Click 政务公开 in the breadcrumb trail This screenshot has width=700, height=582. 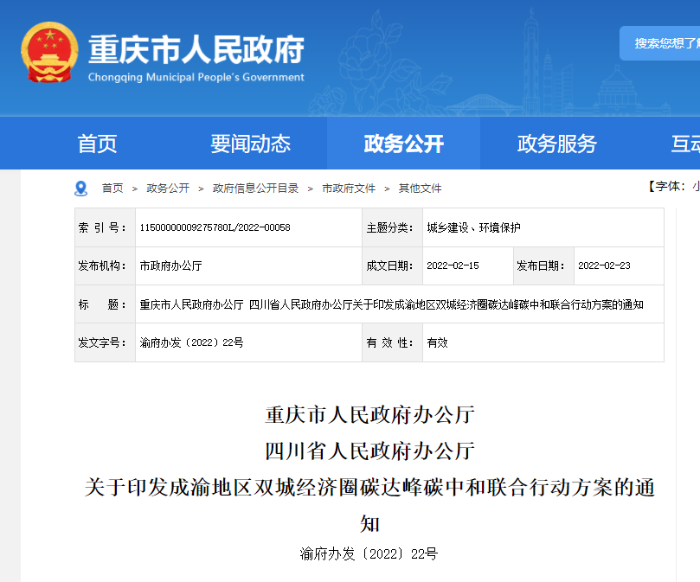point(167,188)
